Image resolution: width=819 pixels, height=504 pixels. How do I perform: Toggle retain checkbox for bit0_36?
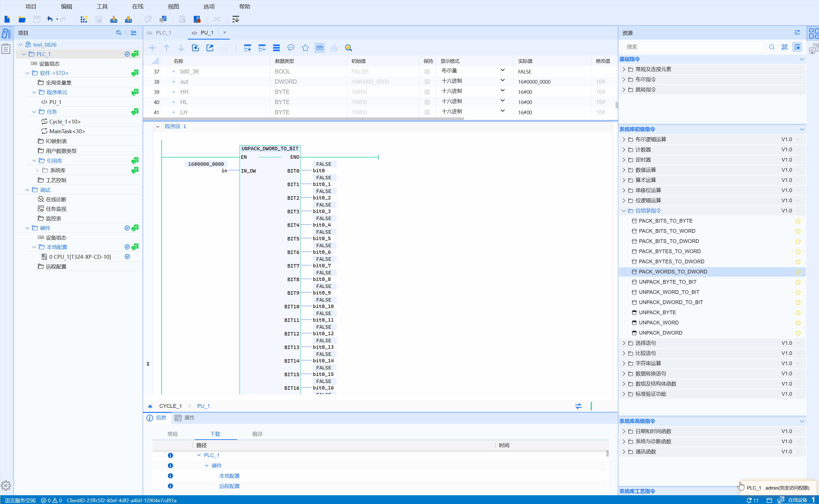pos(427,72)
